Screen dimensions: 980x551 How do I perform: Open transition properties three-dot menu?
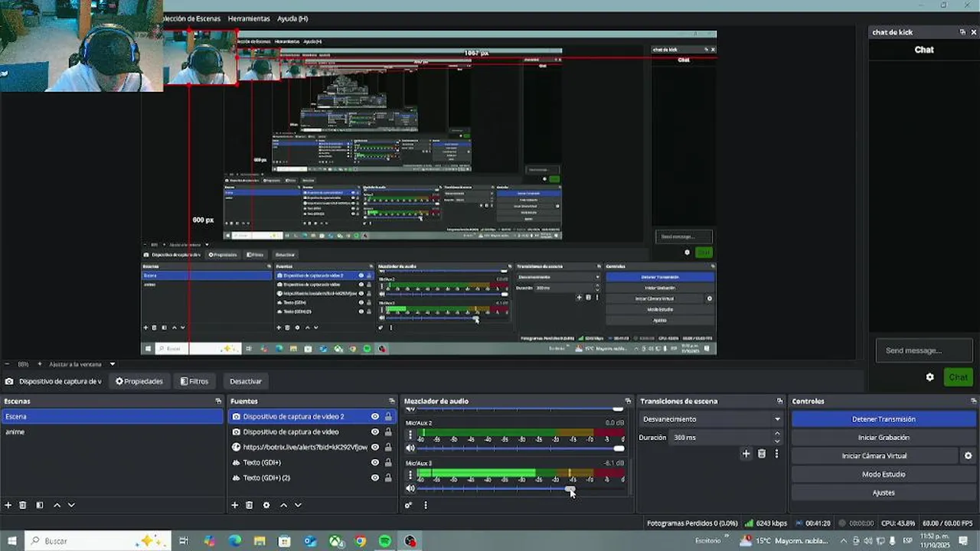click(776, 454)
